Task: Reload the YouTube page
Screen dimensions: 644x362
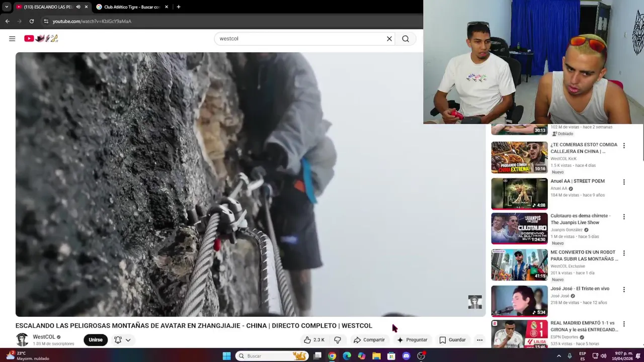Action: tap(31, 21)
